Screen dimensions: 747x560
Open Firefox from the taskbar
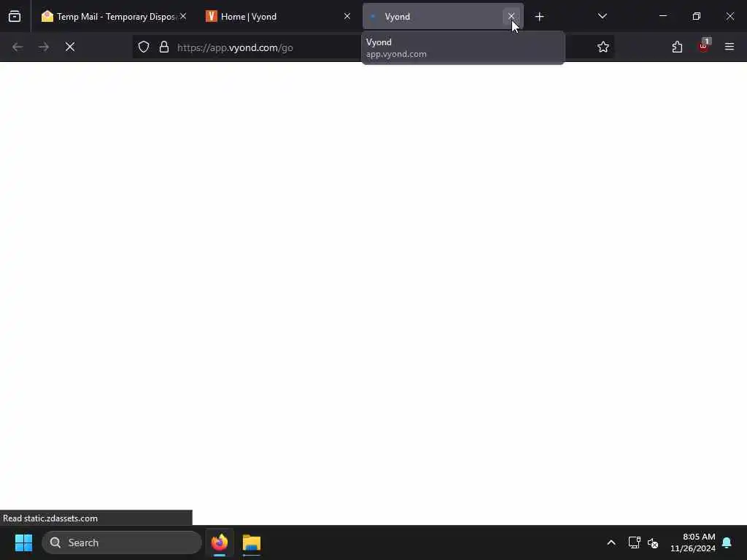[x=220, y=542]
